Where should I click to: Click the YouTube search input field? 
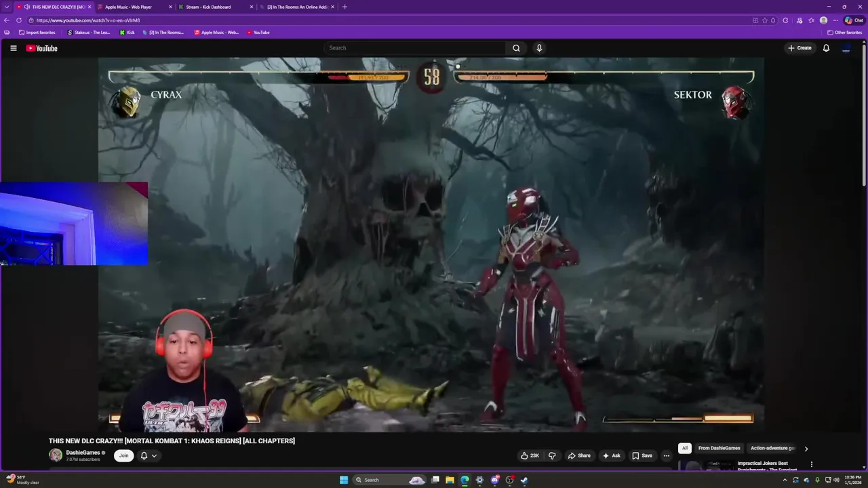coord(415,48)
